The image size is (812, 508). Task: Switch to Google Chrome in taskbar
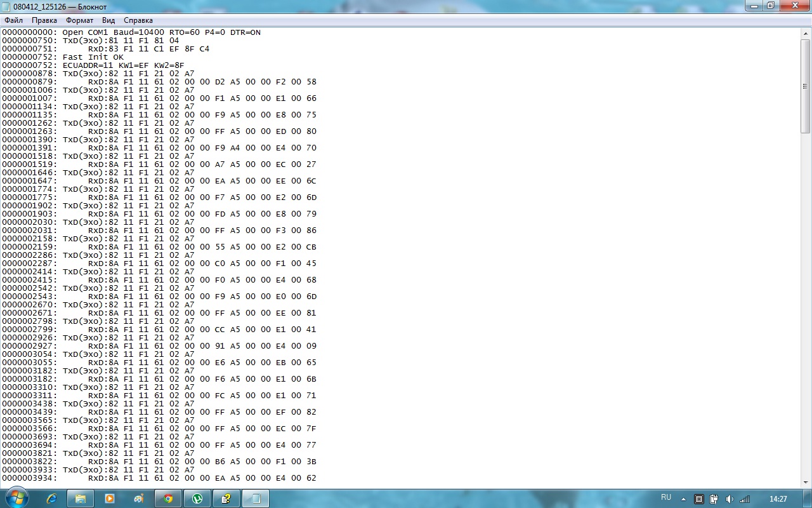[x=168, y=498]
